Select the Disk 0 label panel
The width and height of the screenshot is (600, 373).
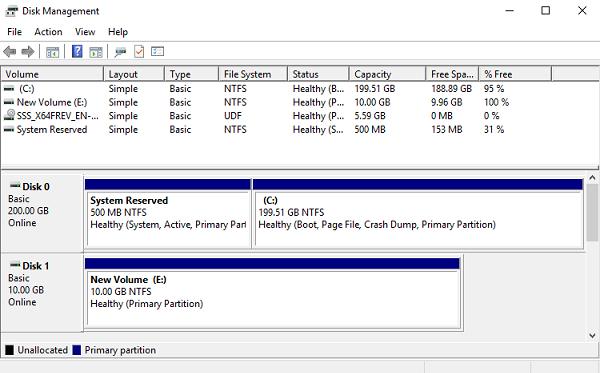pos(42,213)
